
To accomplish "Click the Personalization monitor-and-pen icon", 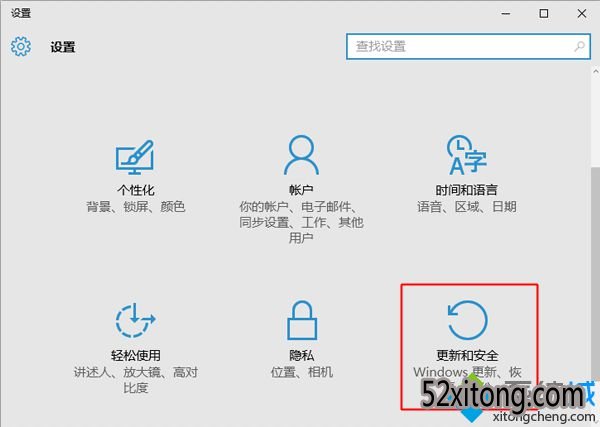I will click(137, 156).
